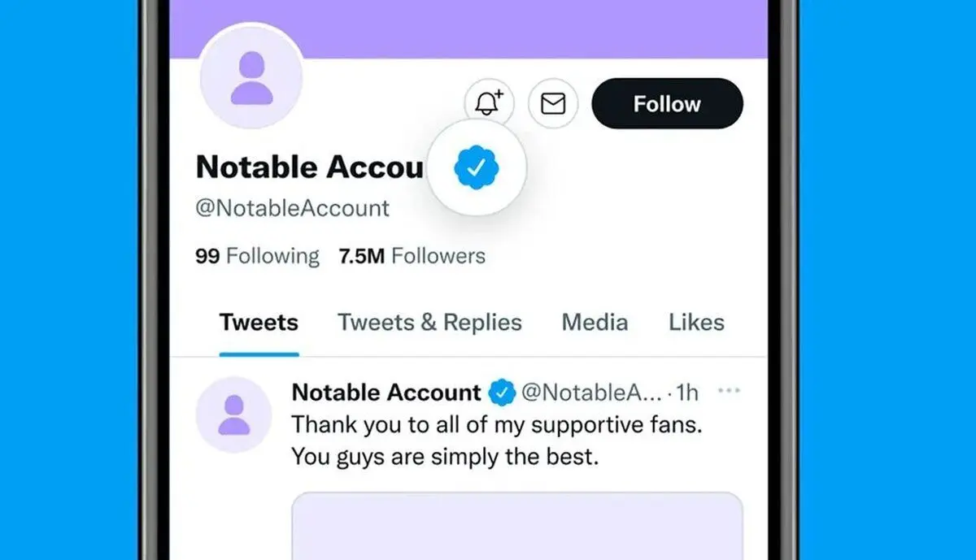View the 7.5M Followers list
This screenshot has height=560, width=976.
click(x=412, y=256)
